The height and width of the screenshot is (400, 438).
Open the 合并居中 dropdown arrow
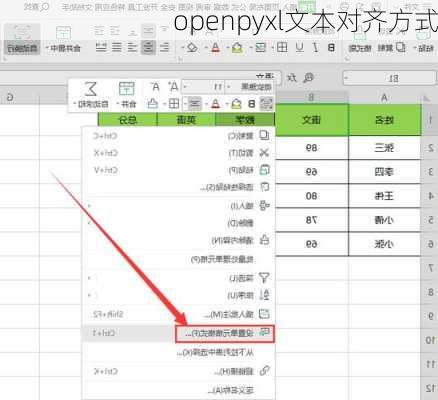(47, 49)
